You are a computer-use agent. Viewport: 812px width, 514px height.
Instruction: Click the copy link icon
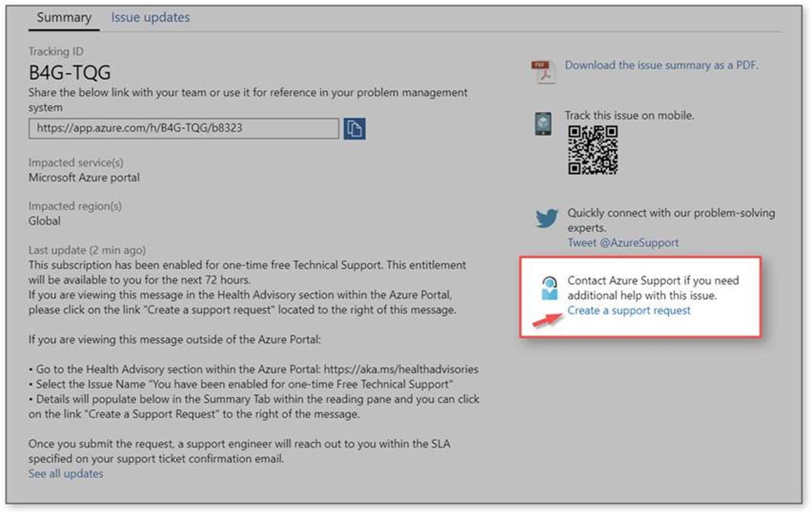pyautogui.click(x=355, y=128)
